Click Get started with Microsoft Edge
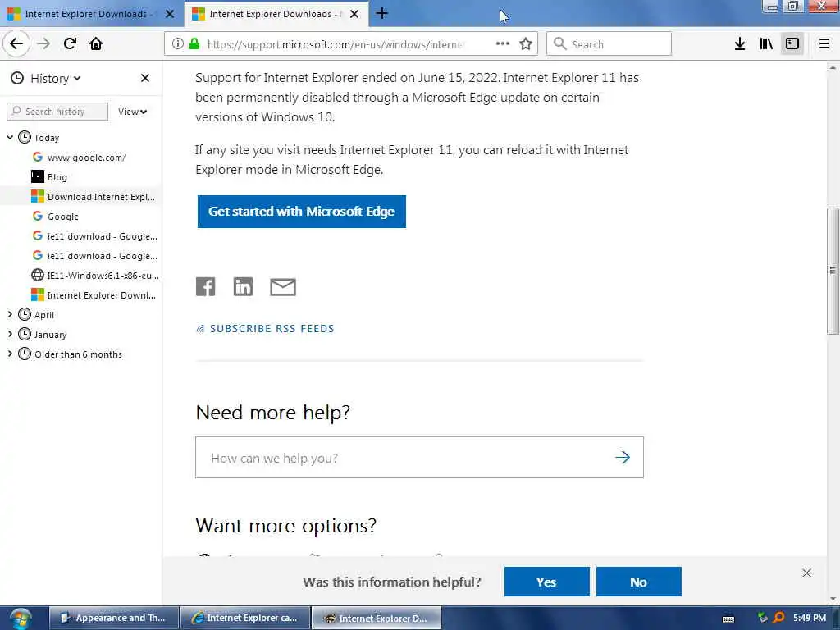 tap(302, 212)
